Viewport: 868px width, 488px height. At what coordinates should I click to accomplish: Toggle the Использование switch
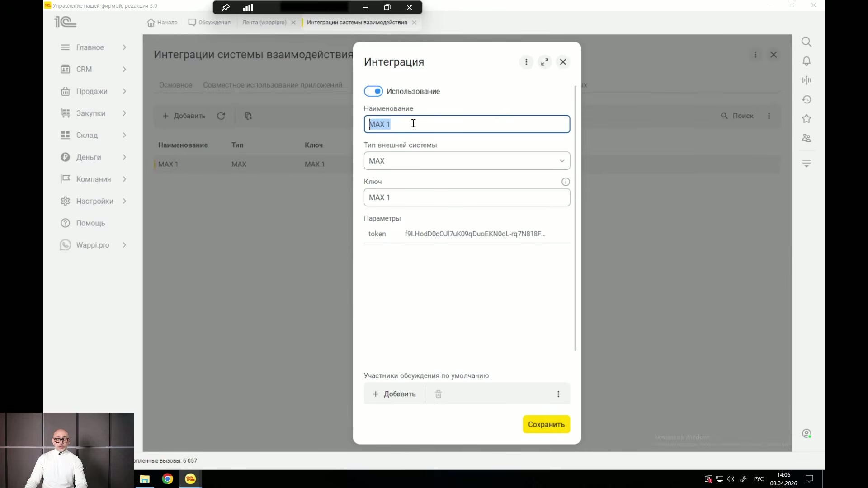373,91
